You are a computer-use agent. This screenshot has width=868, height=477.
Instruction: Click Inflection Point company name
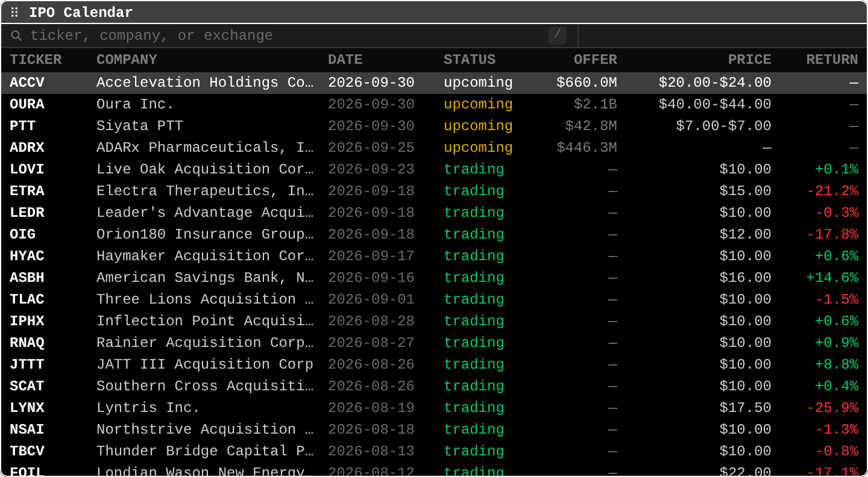coord(205,321)
